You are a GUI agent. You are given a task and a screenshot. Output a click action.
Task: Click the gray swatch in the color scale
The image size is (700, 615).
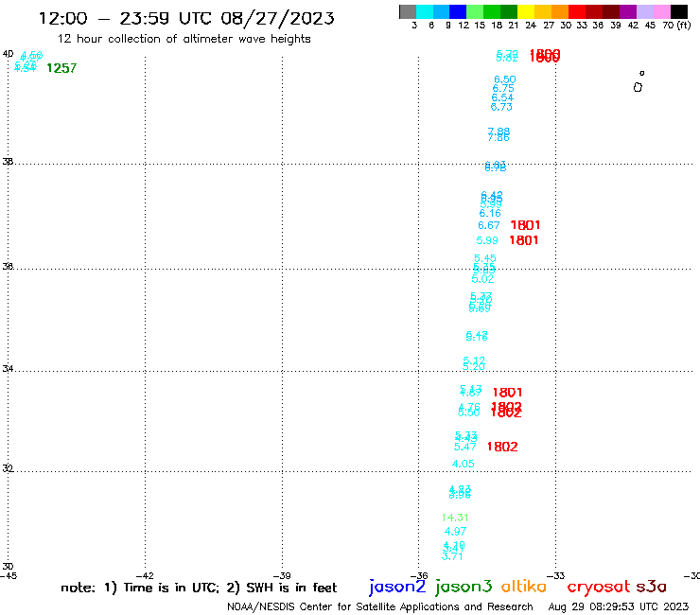[x=408, y=11]
